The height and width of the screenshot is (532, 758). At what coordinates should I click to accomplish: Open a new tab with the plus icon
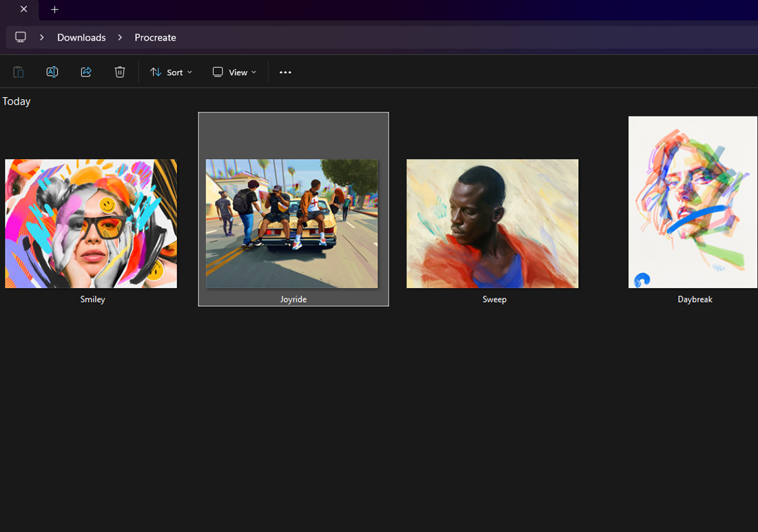54,10
